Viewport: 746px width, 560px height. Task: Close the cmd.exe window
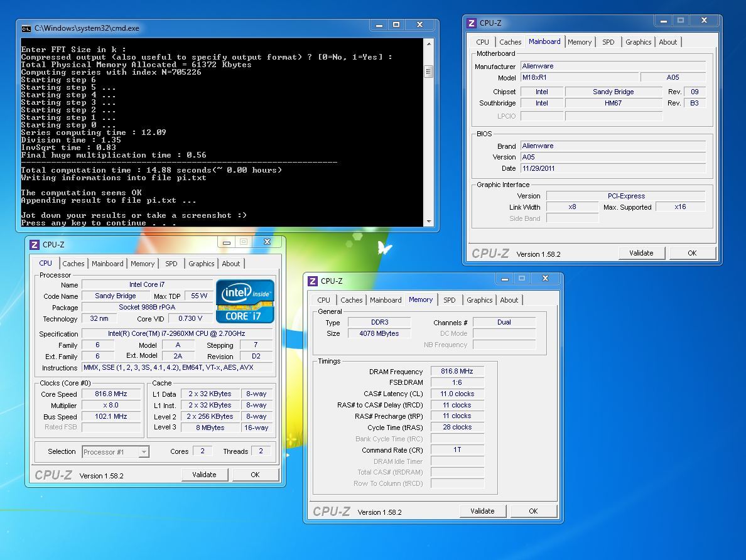click(419, 24)
